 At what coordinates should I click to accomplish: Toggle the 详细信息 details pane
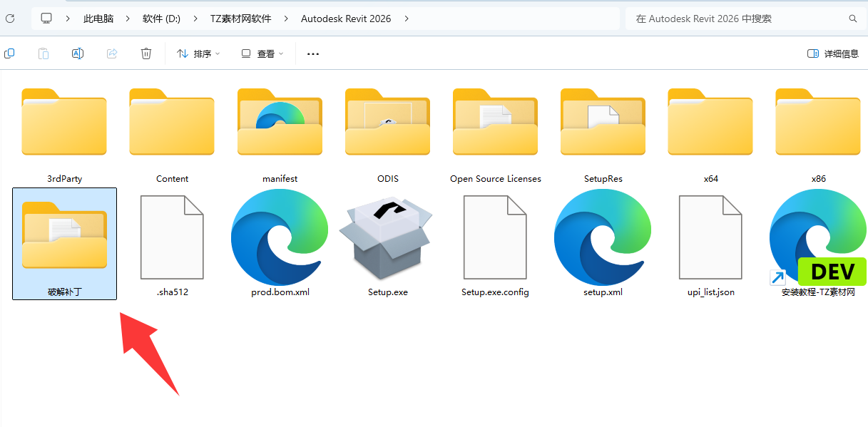(x=833, y=53)
